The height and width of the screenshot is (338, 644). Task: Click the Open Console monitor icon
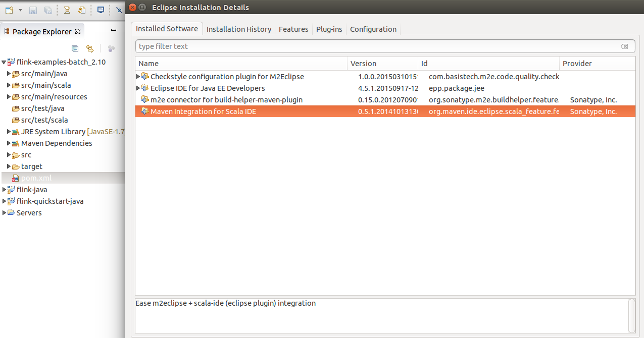tap(101, 10)
